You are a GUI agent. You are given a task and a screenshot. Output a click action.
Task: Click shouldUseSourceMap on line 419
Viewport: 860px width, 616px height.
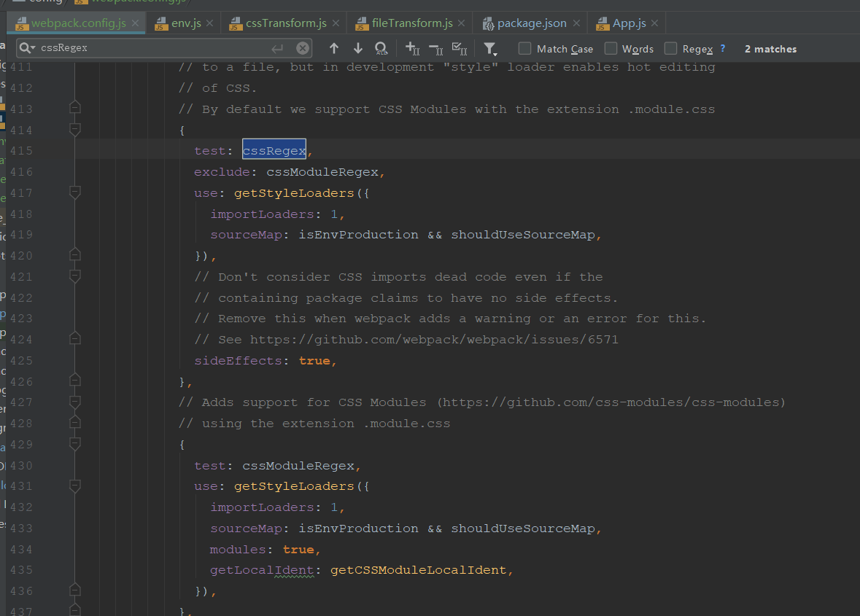click(x=523, y=235)
